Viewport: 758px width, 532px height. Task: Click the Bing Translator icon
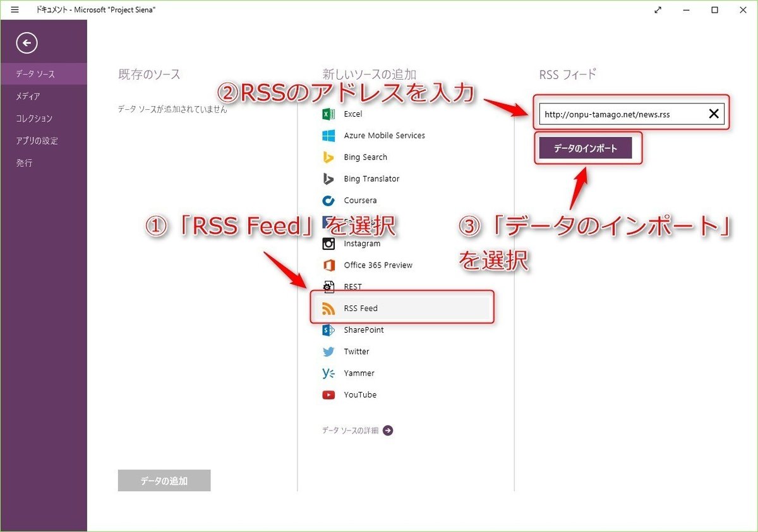(328, 179)
